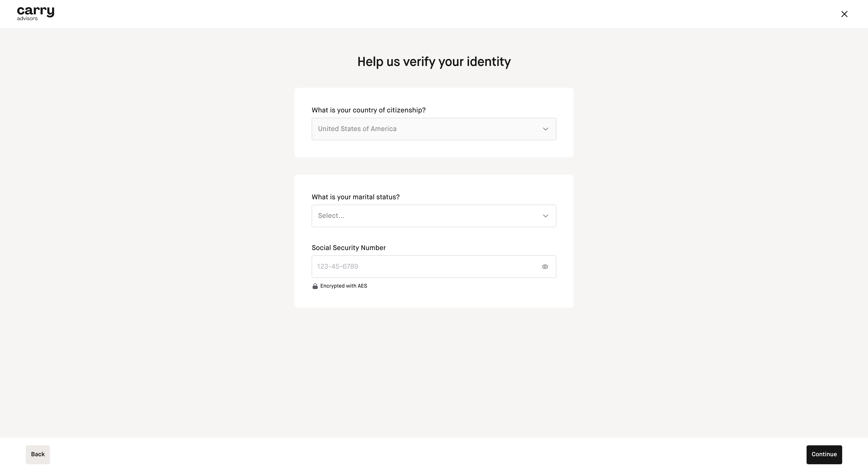
Task: Click the advisors text under the logo
Action: pyautogui.click(x=27, y=19)
